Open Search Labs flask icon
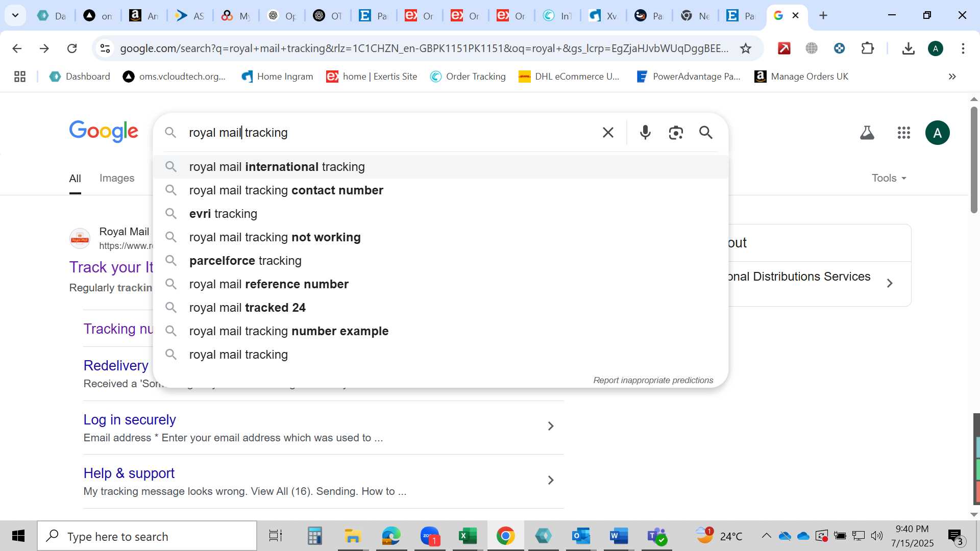Image resolution: width=980 pixels, height=551 pixels. pyautogui.click(x=867, y=133)
